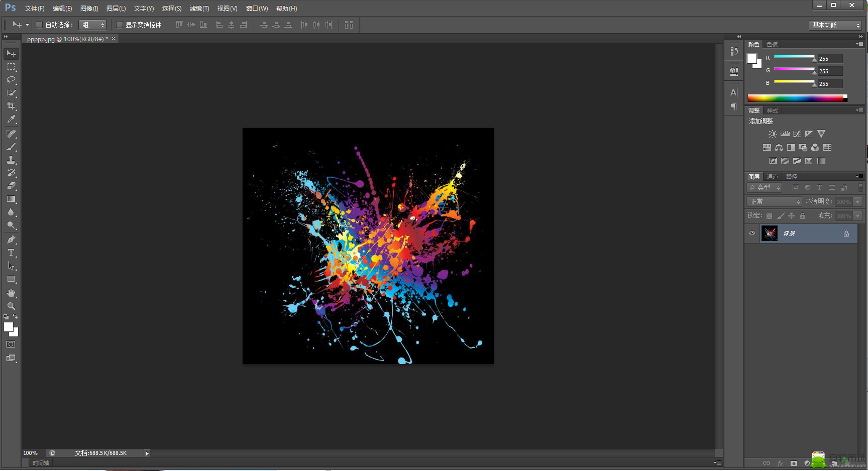Pick the Eyedropper tool
Image resolution: width=868 pixels, height=471 pixels.
11,119
